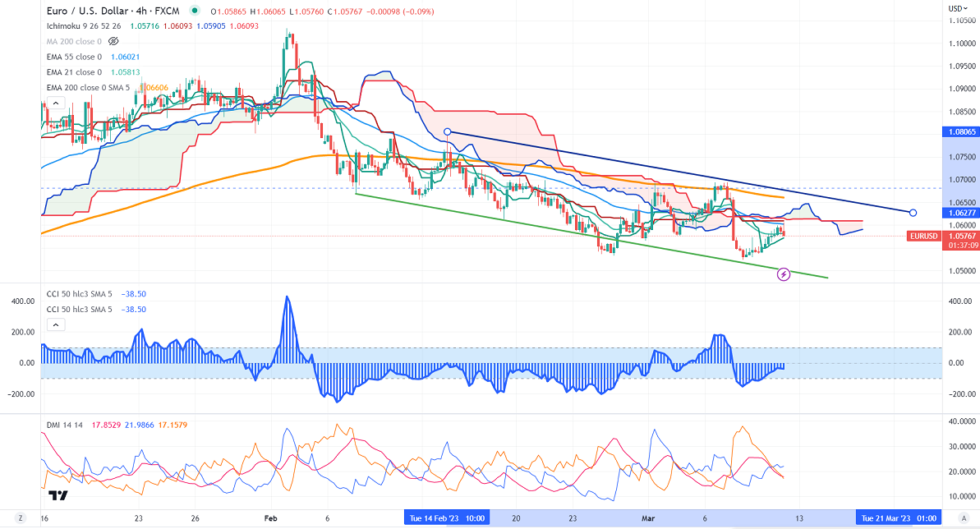Collapse the main chart indicator legend
Screen dimensions: 980x529
[55, 103]
